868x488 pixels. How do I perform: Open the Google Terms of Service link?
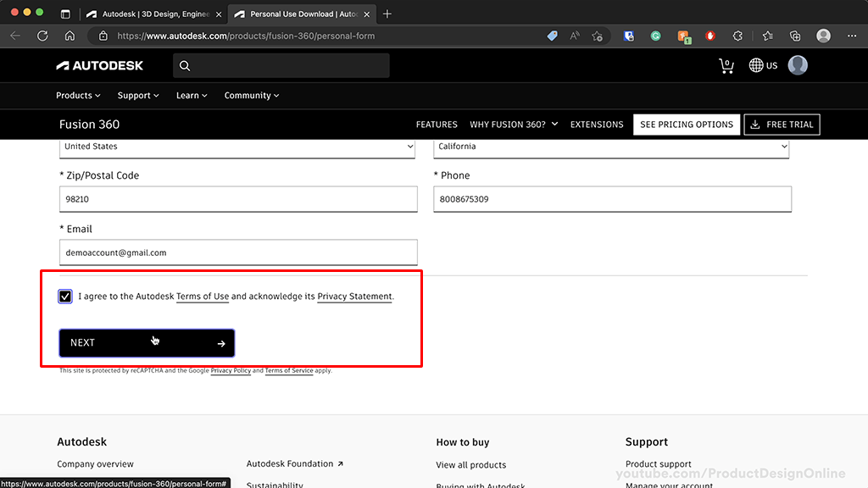(289, 371)
